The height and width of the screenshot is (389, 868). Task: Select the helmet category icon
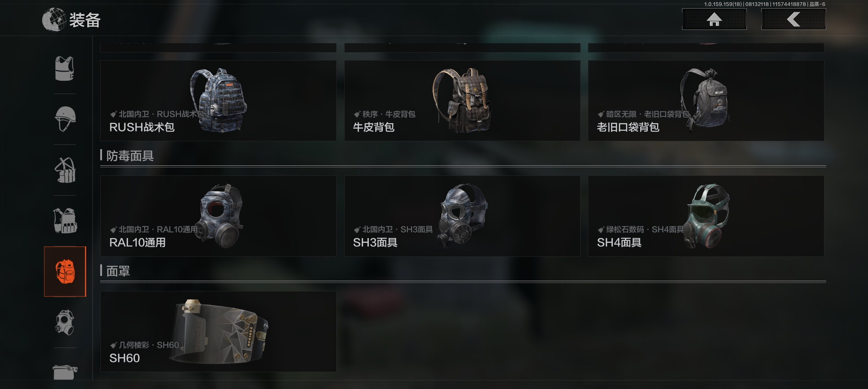[x=65, y=119]
